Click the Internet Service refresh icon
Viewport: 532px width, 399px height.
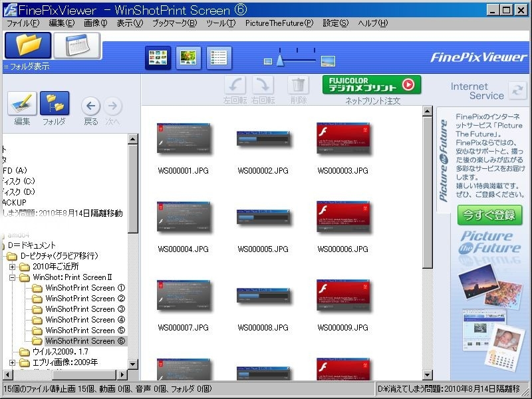[517, 91]
